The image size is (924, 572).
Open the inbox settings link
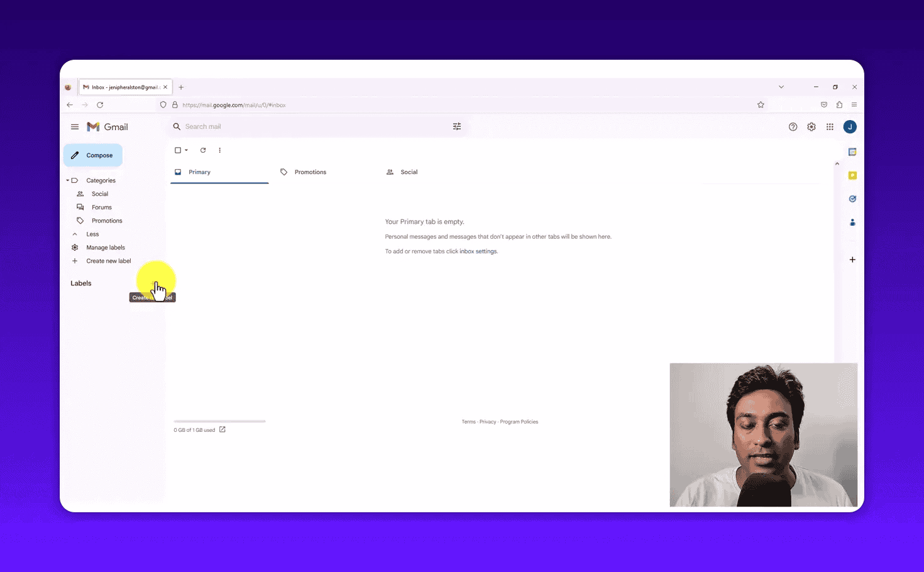478,251
